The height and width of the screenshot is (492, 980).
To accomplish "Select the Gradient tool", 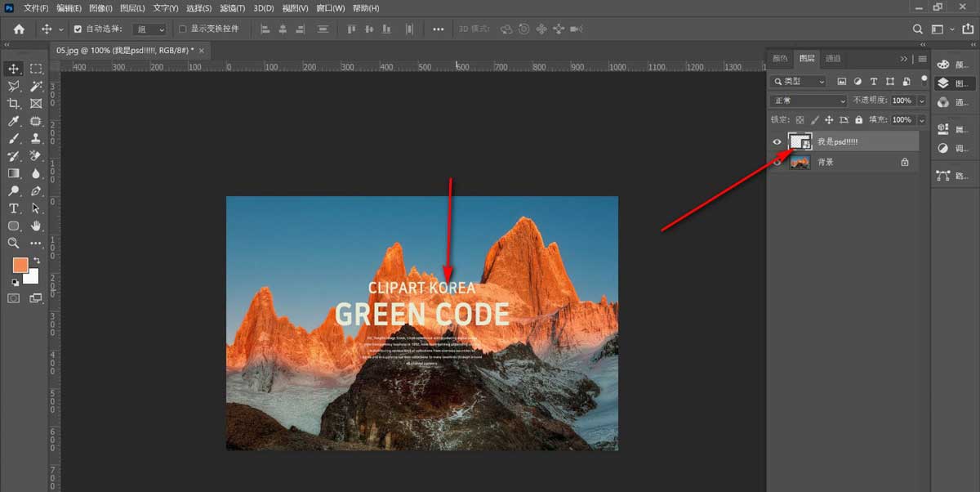I will (14, 173).
